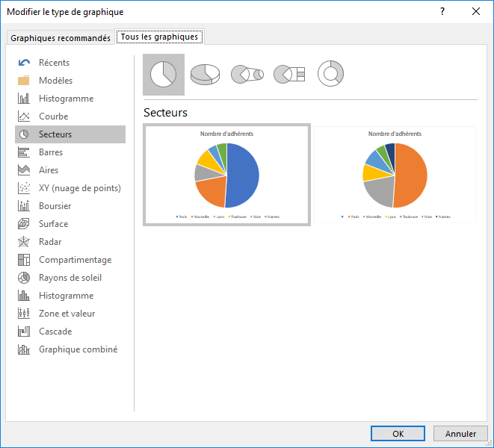Select the Modèles folder category

[55, 81]
